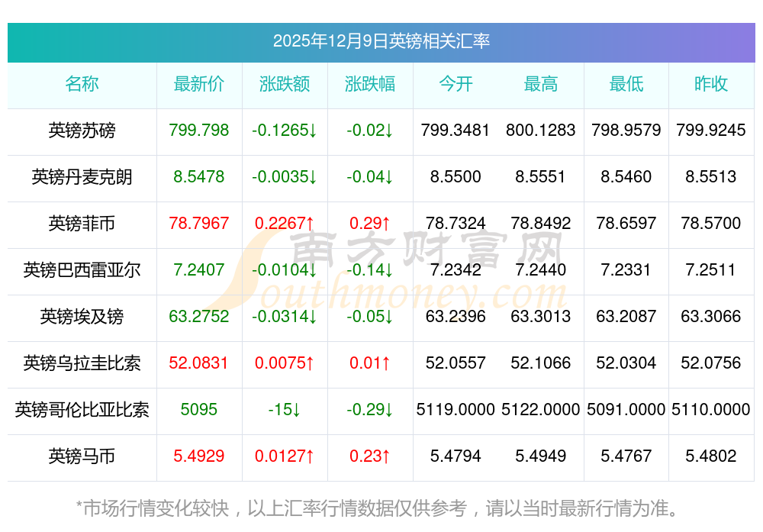This screenshot has height=532, width=763.
Task: Click latest price 7.2407
Action: tap(199, 269)
